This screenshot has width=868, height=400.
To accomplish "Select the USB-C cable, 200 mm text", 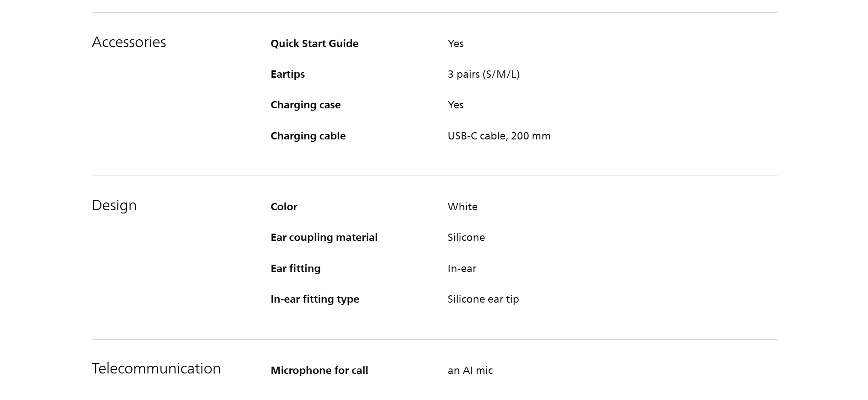I will pos(499,136).
